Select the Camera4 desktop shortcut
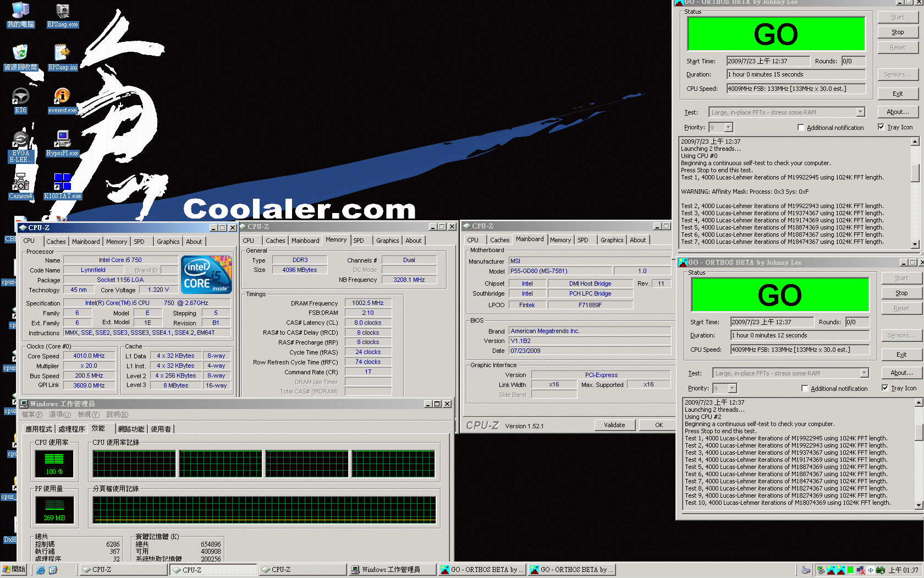Image resolution: width=924 pixels, height=578 pixels. 20,187
